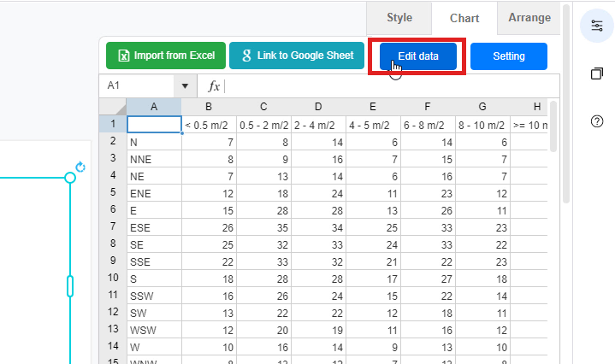Select row header 5
Screen dimensions: 615x364
coord(113,193)
